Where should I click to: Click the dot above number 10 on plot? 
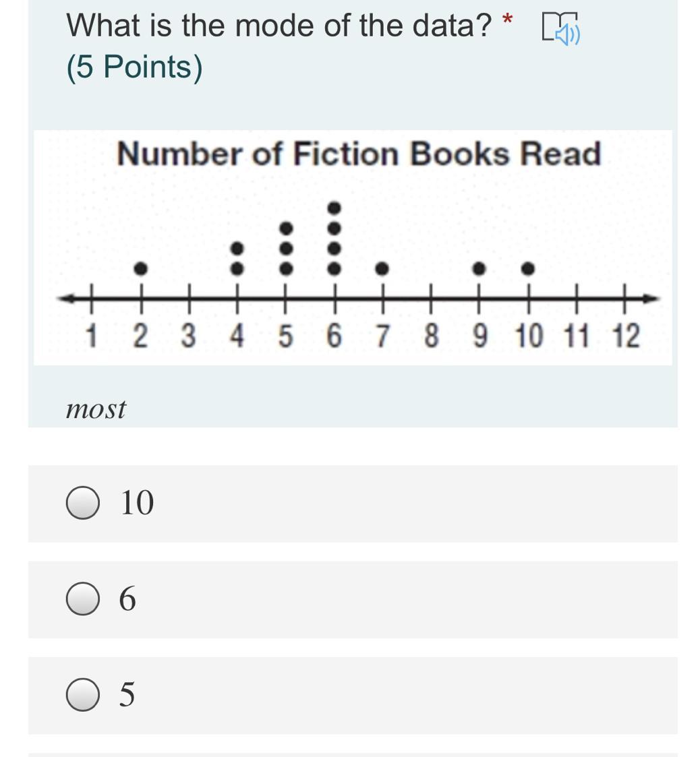(x=528, y=268)
